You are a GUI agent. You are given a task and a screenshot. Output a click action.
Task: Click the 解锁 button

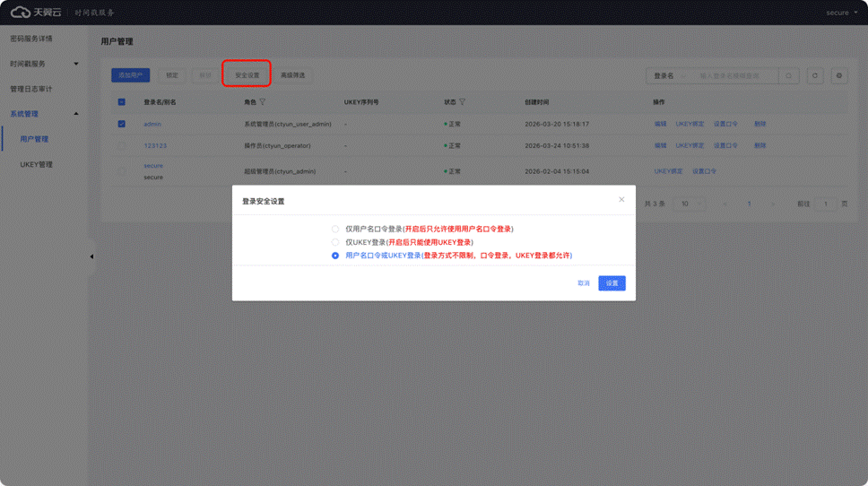click(205, 75)
